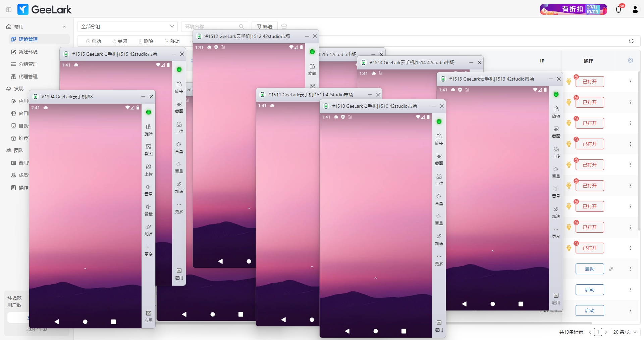Click the vertical scrollbar of the table
The image size is (644, 340).
[639, 150]
